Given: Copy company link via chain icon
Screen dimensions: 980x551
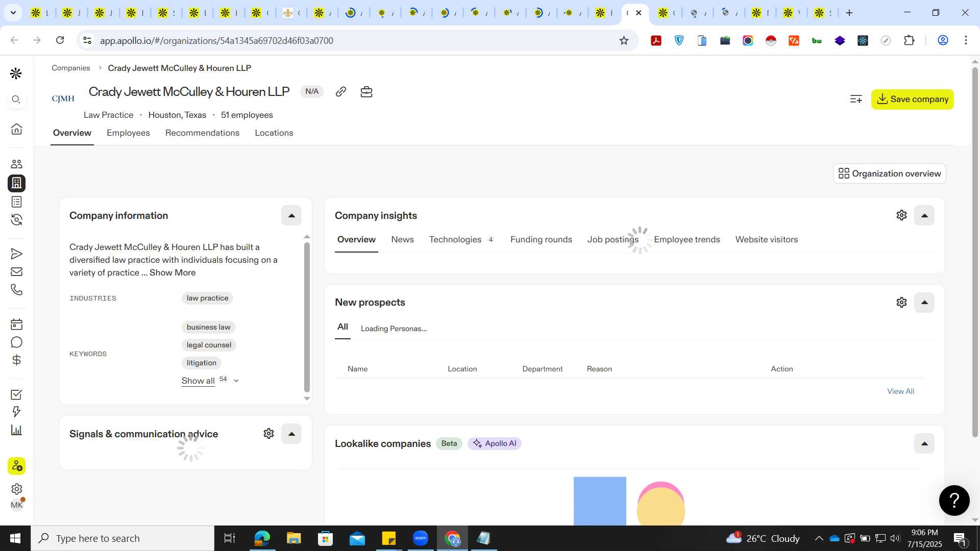Looking at the screenshot, I should (341, 92).
